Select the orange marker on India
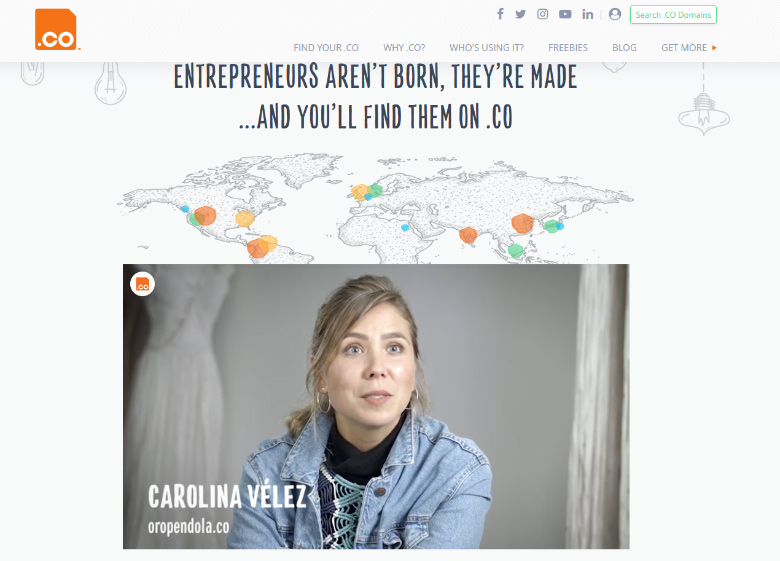Screen dimensions: 780x561 click(x=468, y=235)
